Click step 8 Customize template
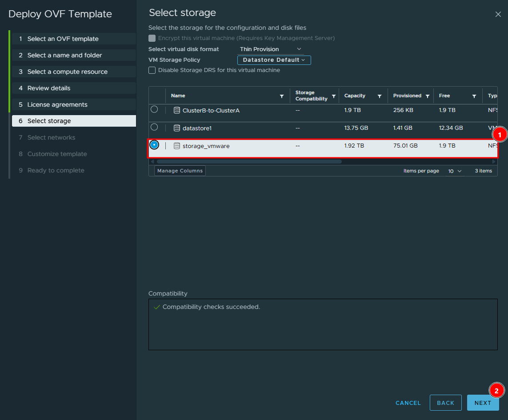The width and height of the screenshot is (508, 420). click(74, 154)
